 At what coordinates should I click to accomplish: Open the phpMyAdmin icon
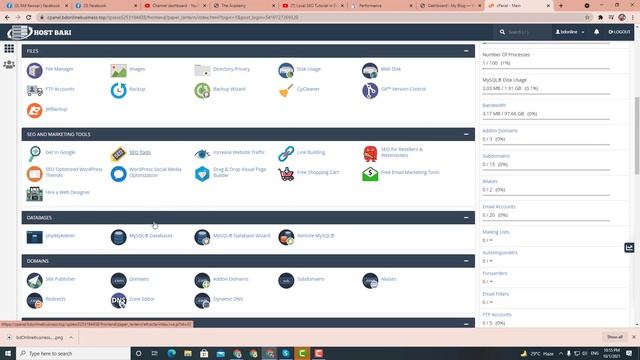(35, 237)
